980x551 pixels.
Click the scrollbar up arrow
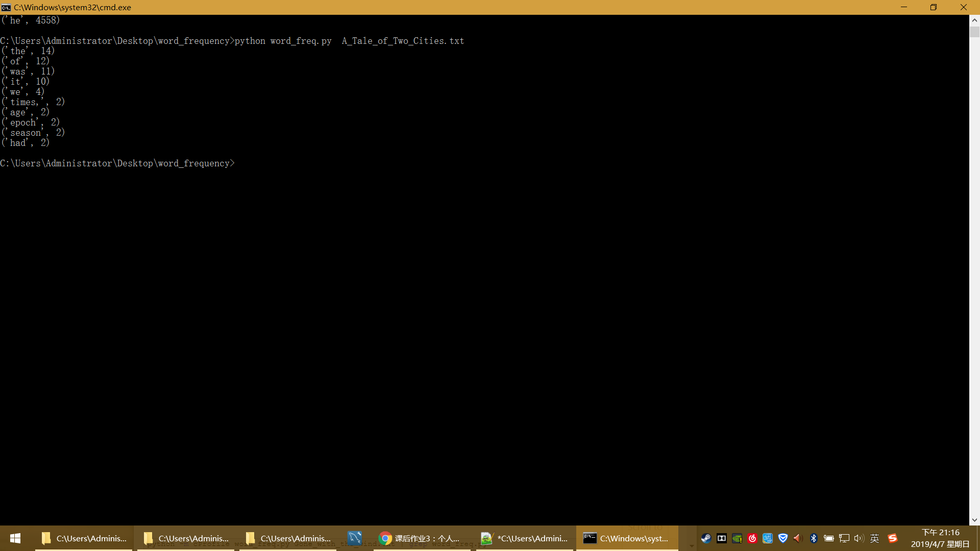[974, 20]
